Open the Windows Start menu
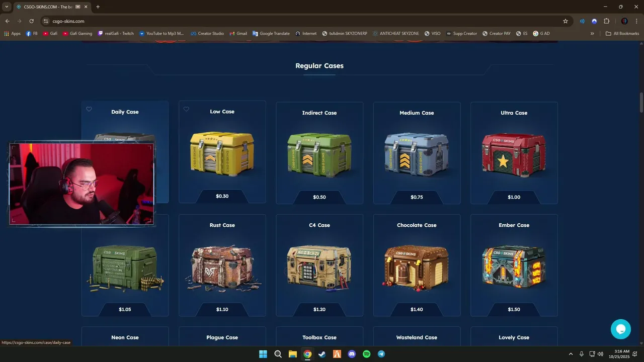 click(263, 354)
